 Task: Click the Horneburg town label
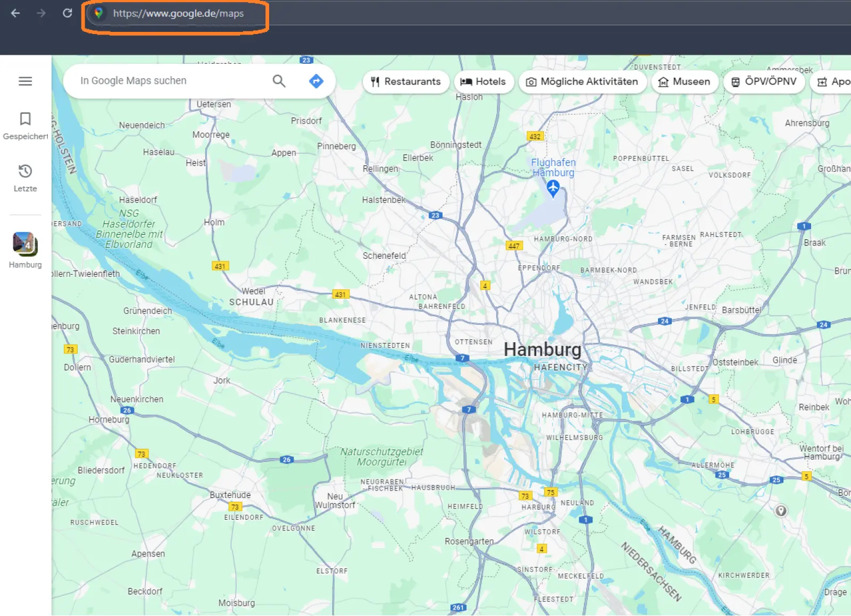[x=109, y=419]
